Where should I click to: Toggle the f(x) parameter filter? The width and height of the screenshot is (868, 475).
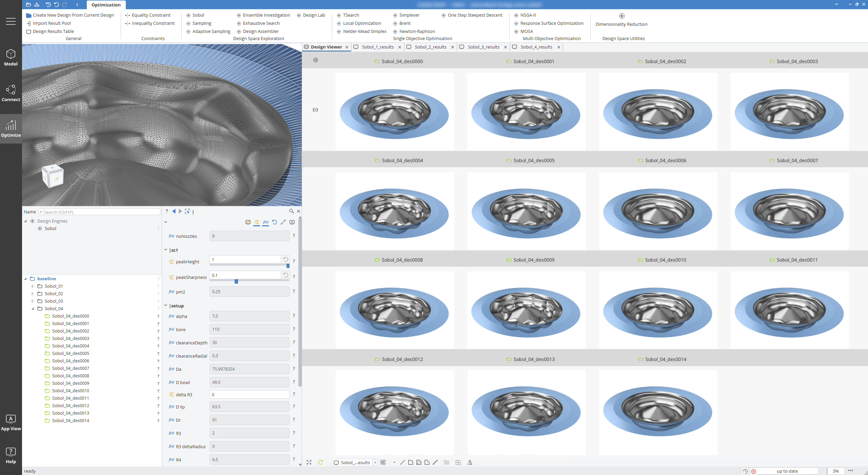(x=265, y=222)
